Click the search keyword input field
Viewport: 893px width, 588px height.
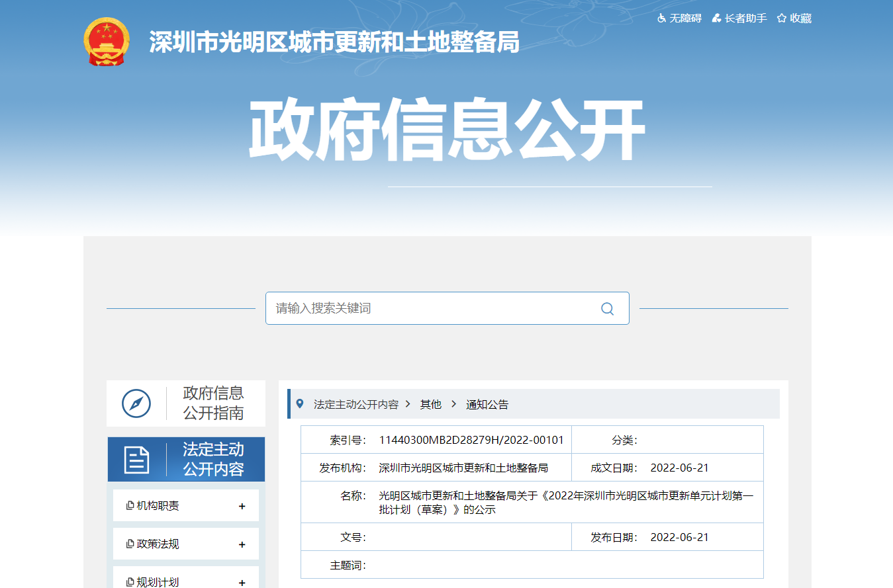point(430,309)
